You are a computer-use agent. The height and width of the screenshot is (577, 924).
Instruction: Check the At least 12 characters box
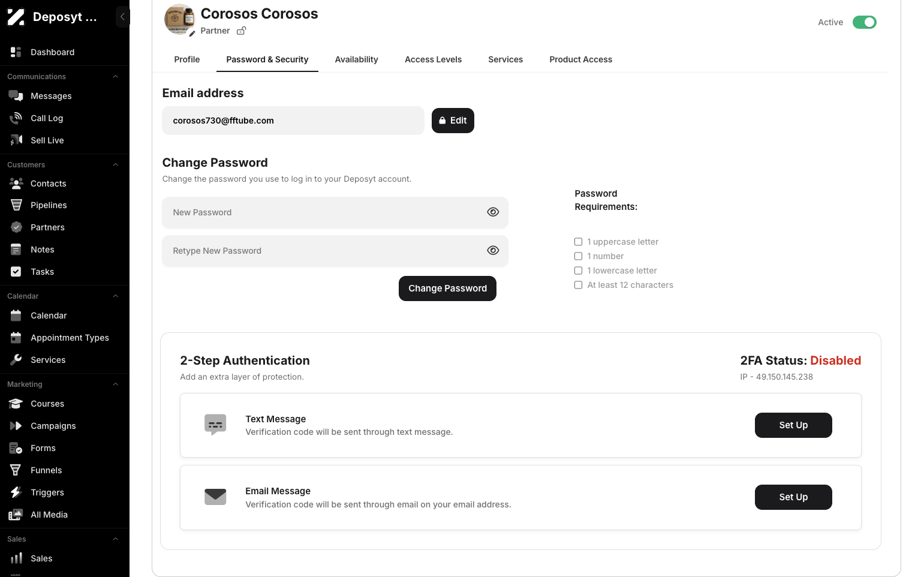(578, 285)
